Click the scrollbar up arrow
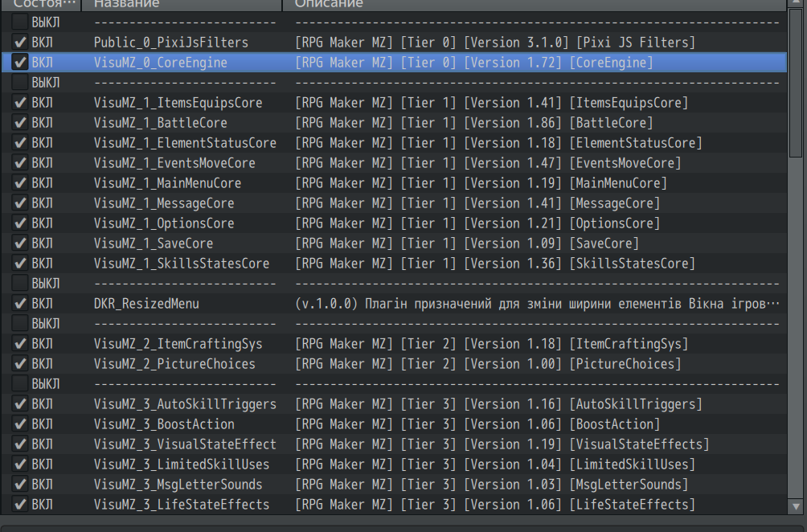This screenshot has width=807, height=532. [796, 4]
